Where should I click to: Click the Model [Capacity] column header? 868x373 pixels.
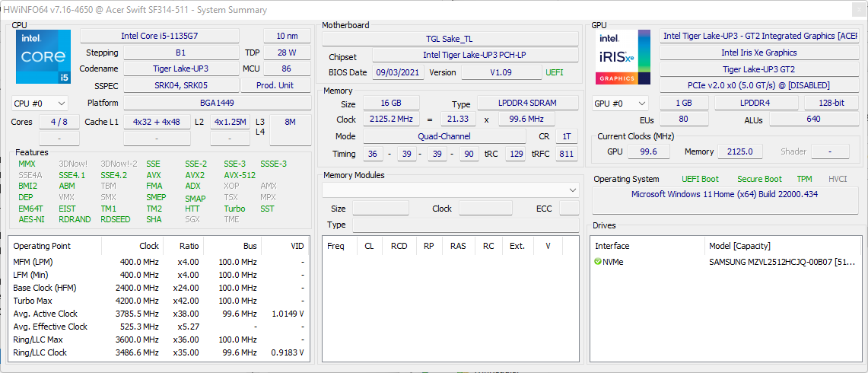[x=782, y=246]
